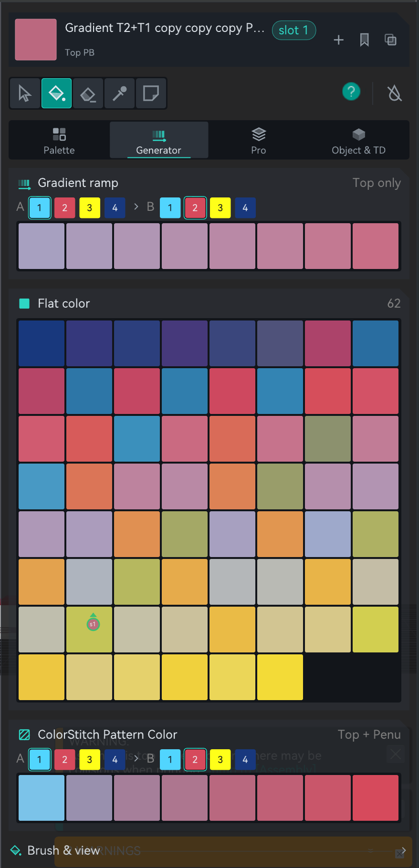Select the arrow pointer tool
419x868 pixels.
click(25, 93)
